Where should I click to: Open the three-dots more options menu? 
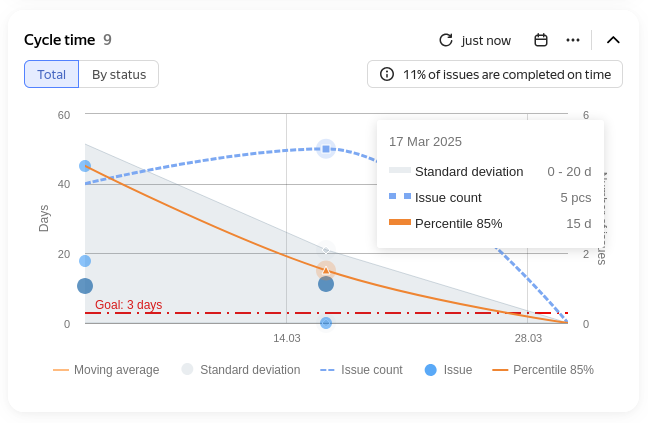[573, 40]
